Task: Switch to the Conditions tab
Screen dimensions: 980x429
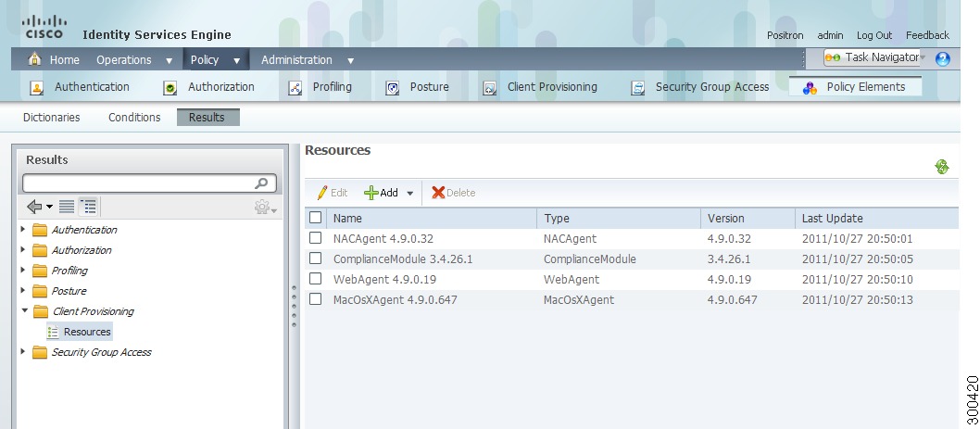Action: click(134, 117)
